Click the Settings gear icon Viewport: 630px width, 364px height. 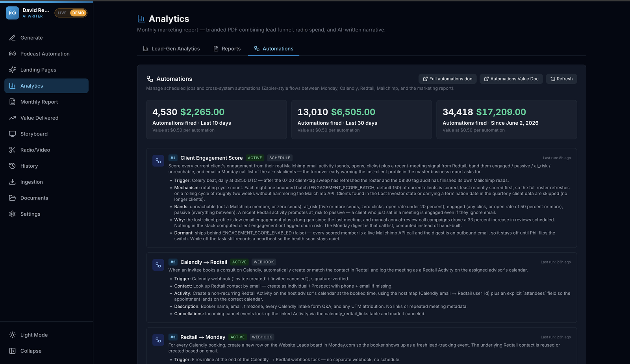point(12,214)
